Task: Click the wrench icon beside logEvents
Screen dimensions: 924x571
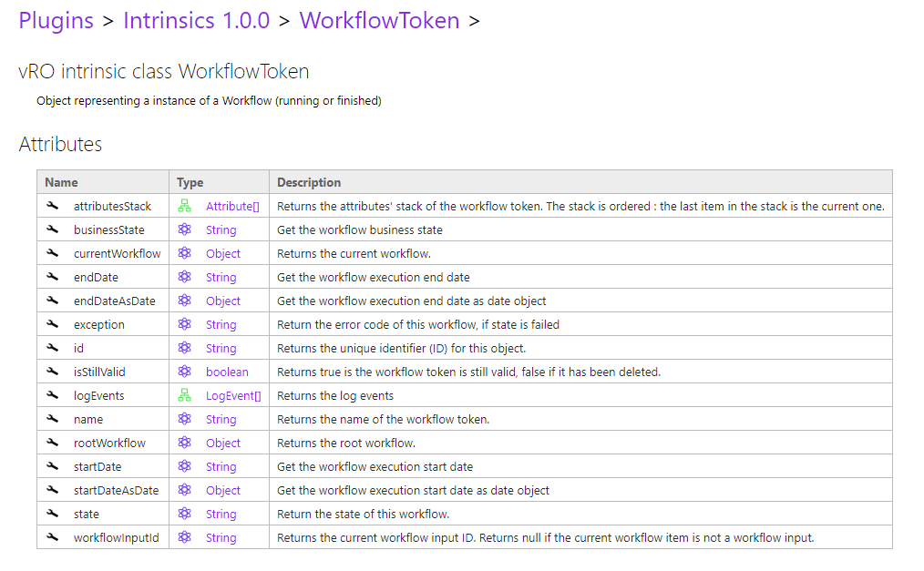Action: [53, 395]
